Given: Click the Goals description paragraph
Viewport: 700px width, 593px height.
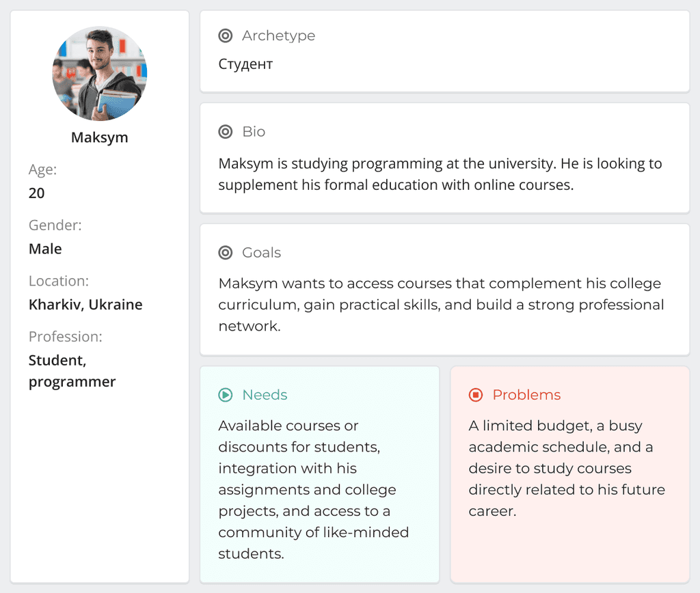Looking at the screenshot, I should click(441, 305).
